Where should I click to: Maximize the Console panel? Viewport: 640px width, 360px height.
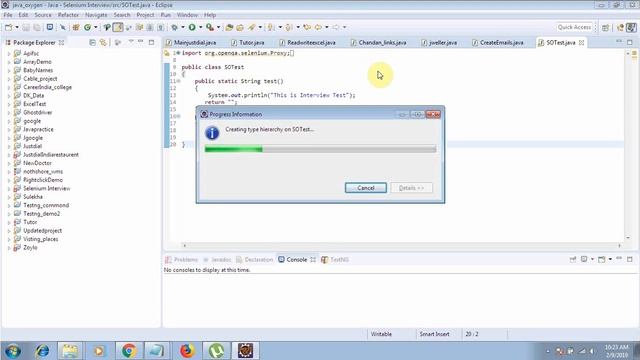(x=630, y=259)
